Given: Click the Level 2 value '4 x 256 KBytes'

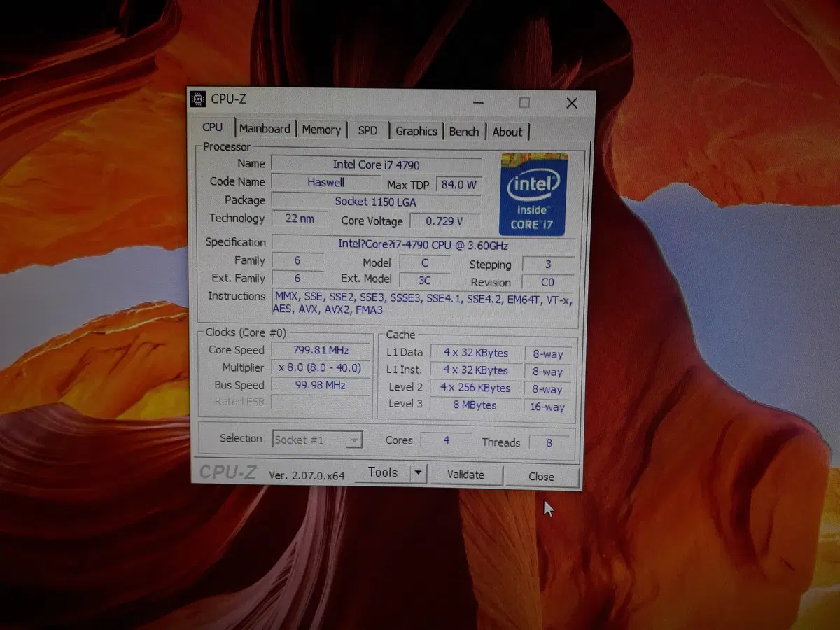Looking at the screenshot, I should [475, 388].
